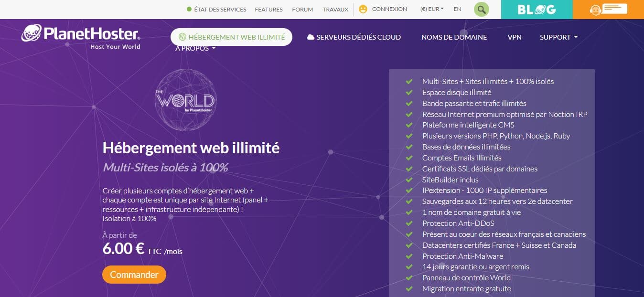Image resolution: width=644 pixels, height=297 pixels.
Task: Click the cloud icon beside Serveurs Dédiés
Action: point(311,37)
